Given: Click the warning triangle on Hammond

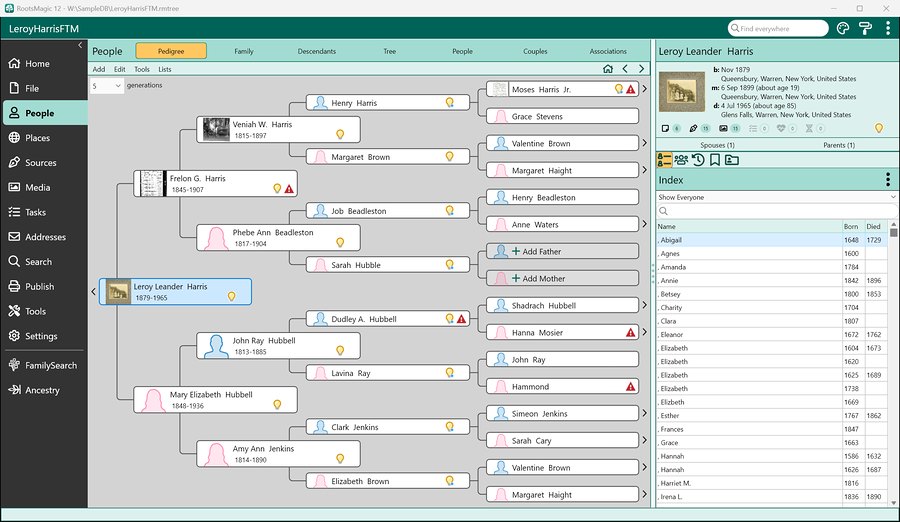Looking at the screenshot, I should click(631, 386).
